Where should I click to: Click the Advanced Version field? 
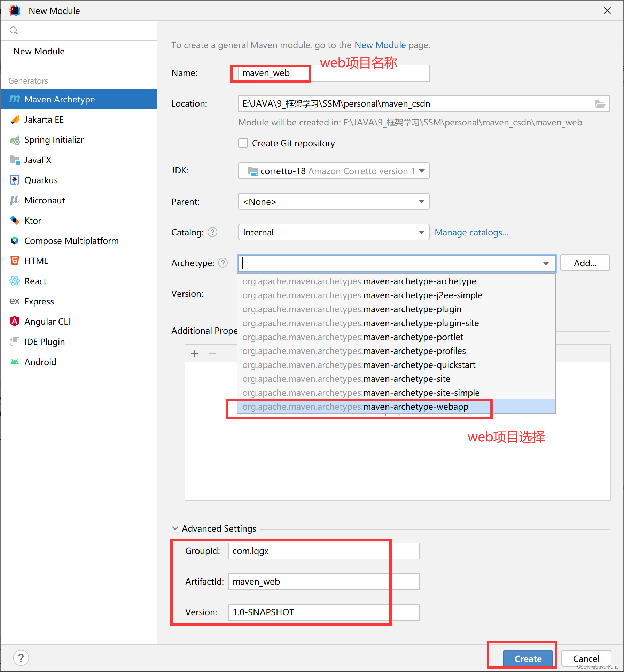(x=324, y=612)
